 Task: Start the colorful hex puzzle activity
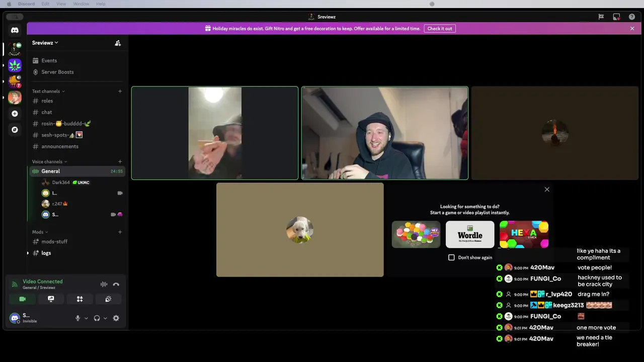416,234
